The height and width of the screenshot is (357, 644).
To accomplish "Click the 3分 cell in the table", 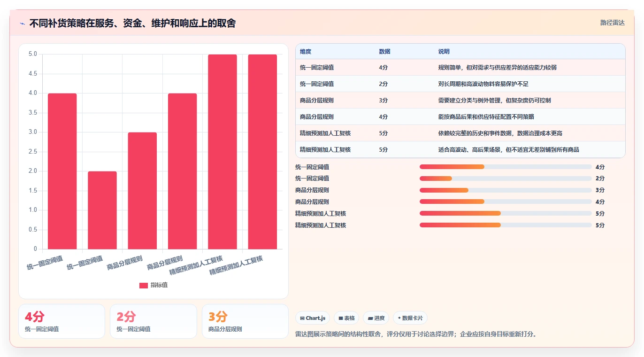I will click(x=383, y=101).
